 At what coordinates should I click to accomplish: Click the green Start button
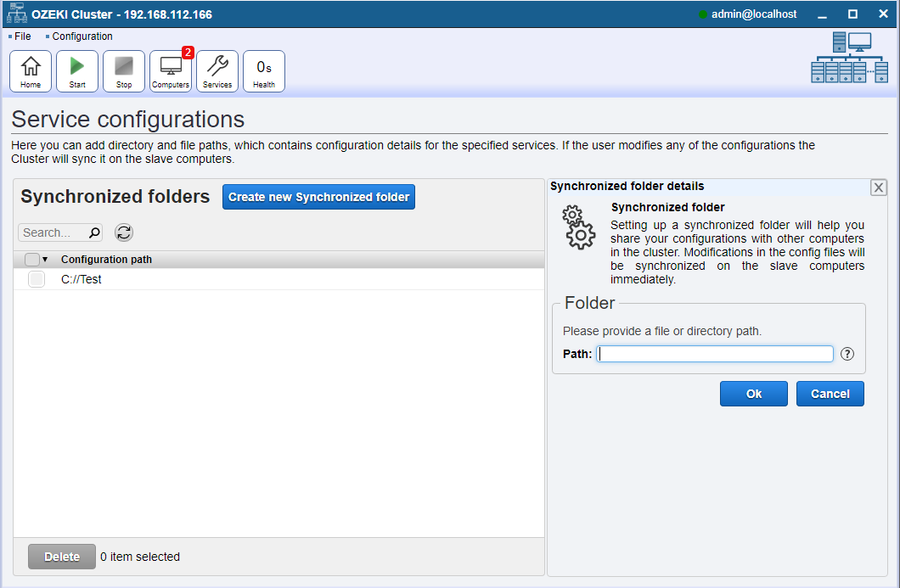tap(77, 71)
